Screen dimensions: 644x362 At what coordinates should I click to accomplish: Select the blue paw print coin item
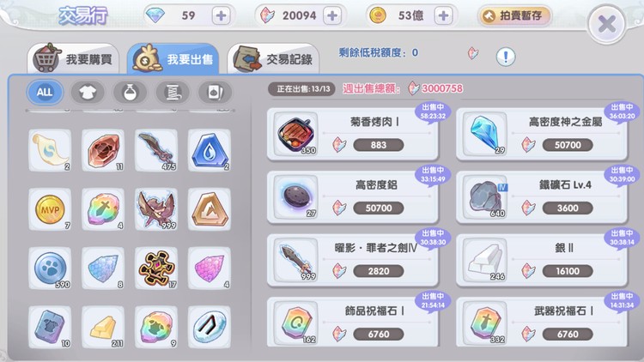50,268
